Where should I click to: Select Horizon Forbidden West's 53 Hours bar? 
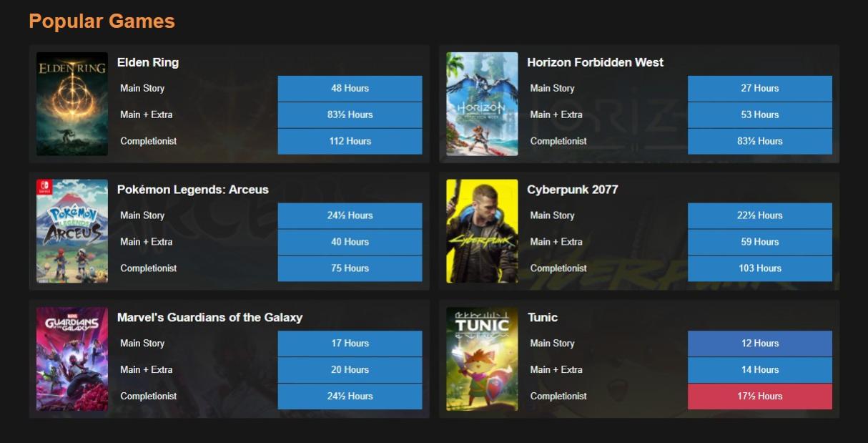[759, 115]
